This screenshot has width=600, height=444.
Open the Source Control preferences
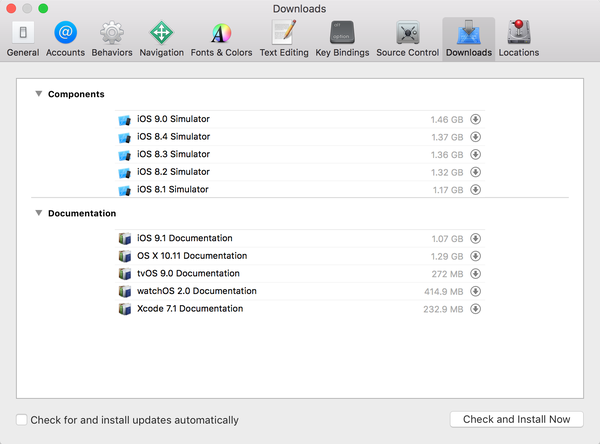point(408,39)
